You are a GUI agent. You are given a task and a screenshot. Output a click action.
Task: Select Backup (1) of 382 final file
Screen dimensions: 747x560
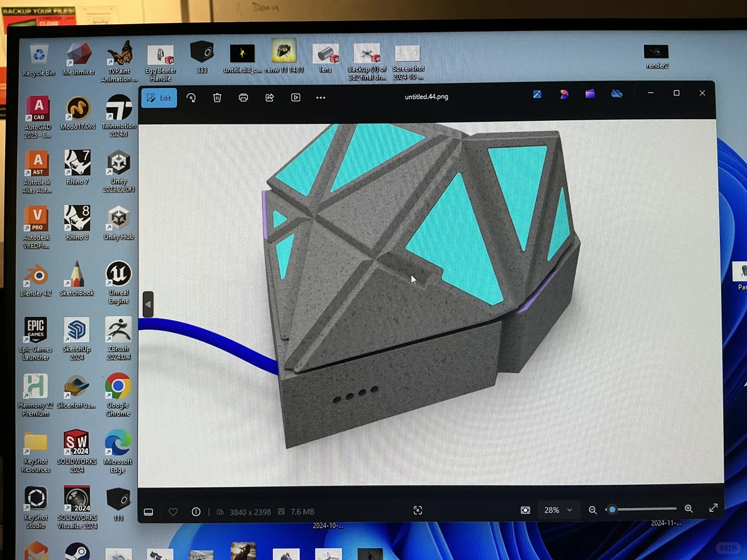367,62
